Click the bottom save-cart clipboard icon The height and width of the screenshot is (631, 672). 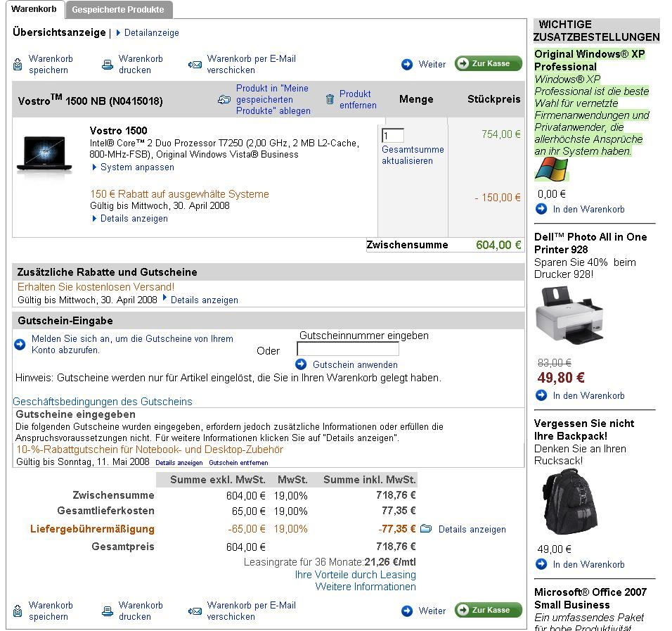coord(18,611)
